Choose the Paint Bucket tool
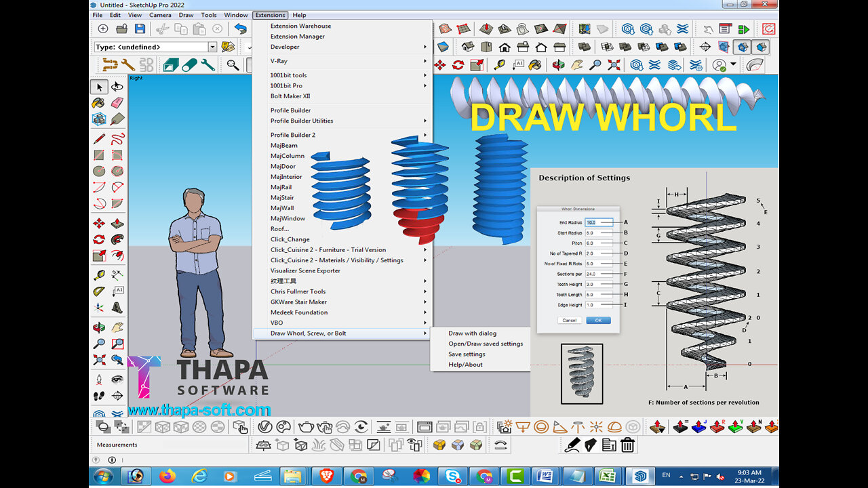This screenshot has height=488, width=868. coord(99,103)
